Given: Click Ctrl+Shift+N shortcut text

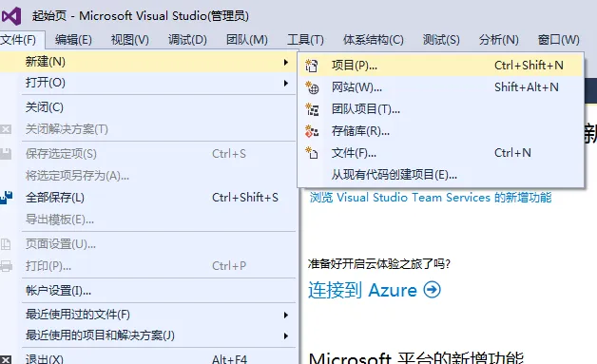Looking at the screenshot, I should 529,66.
